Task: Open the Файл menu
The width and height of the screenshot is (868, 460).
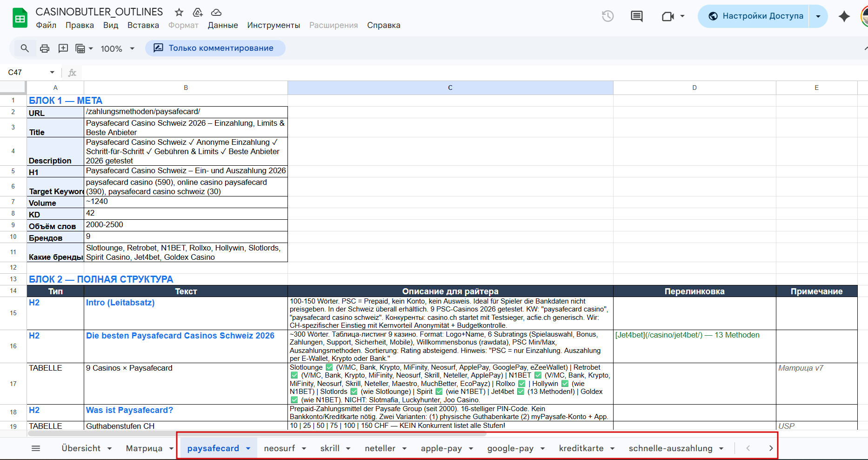Action: coord(46,25)
